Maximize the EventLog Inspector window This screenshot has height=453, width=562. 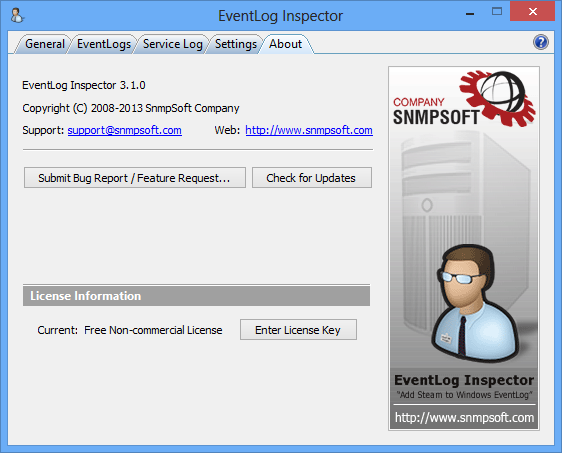497,11
